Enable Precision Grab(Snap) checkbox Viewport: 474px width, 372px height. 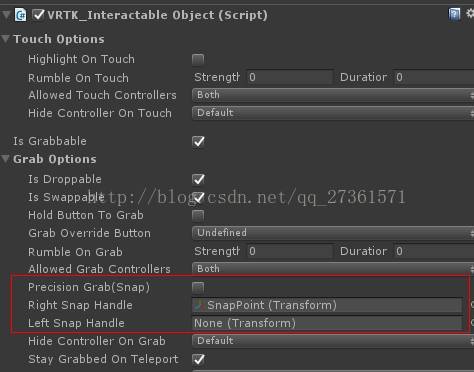pyautogui.click(x=198, y=287)
